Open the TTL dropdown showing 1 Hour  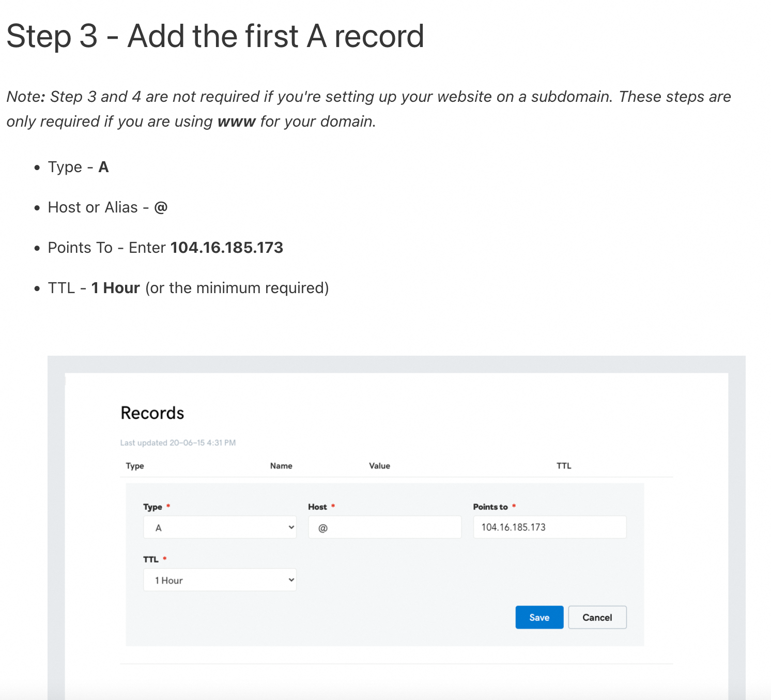tap(220, 580)
